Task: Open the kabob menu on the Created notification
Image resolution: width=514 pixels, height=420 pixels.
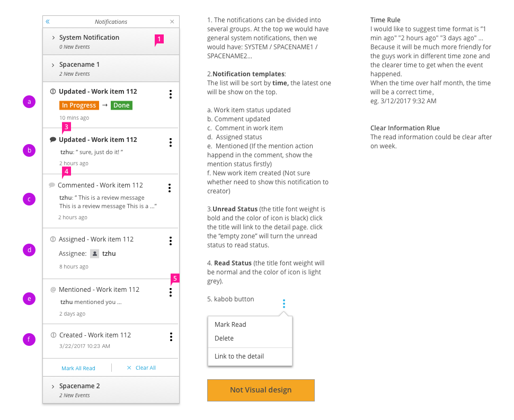Action: click(x=171, y=337)
